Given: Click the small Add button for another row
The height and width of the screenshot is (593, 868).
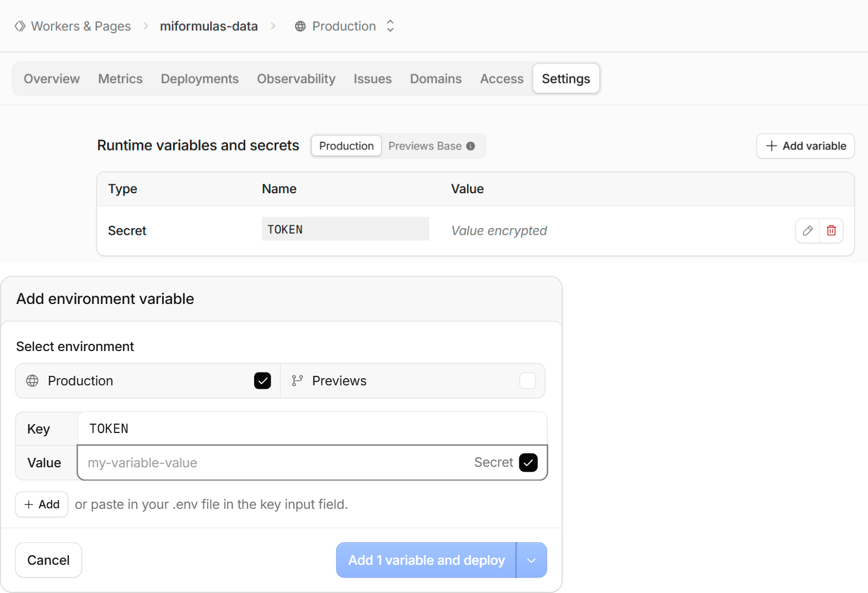Looking at the screenshot, I should (42, 504).
